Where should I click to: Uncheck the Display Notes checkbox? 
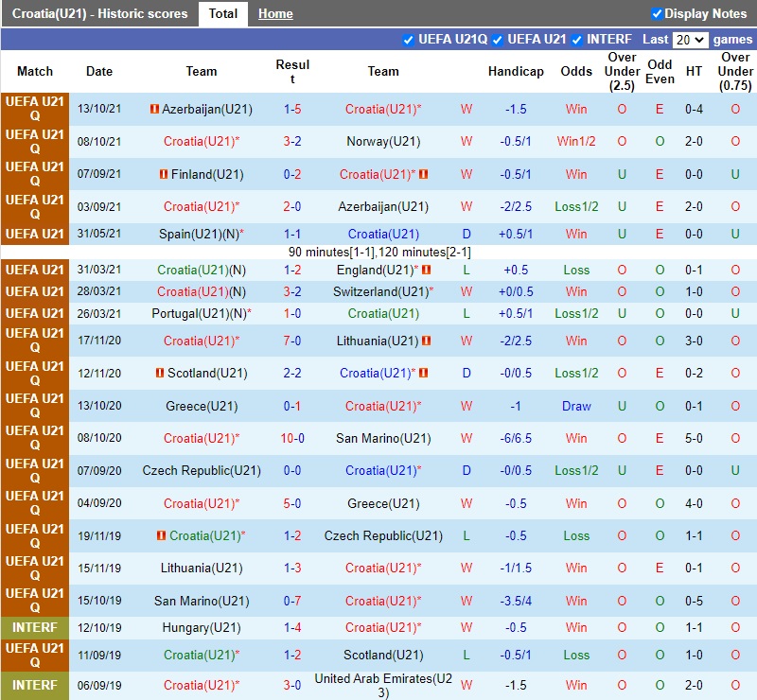tap(658, 14)
